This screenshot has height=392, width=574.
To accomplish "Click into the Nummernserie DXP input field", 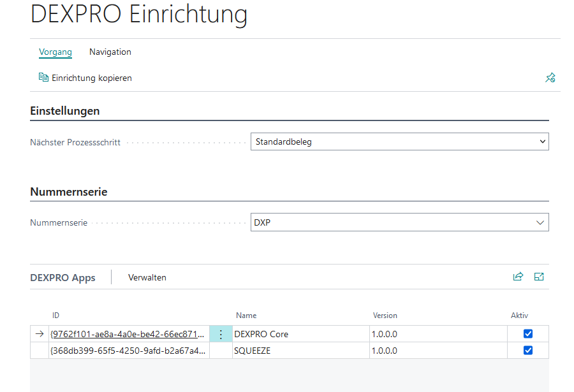I will pos(389,222).
